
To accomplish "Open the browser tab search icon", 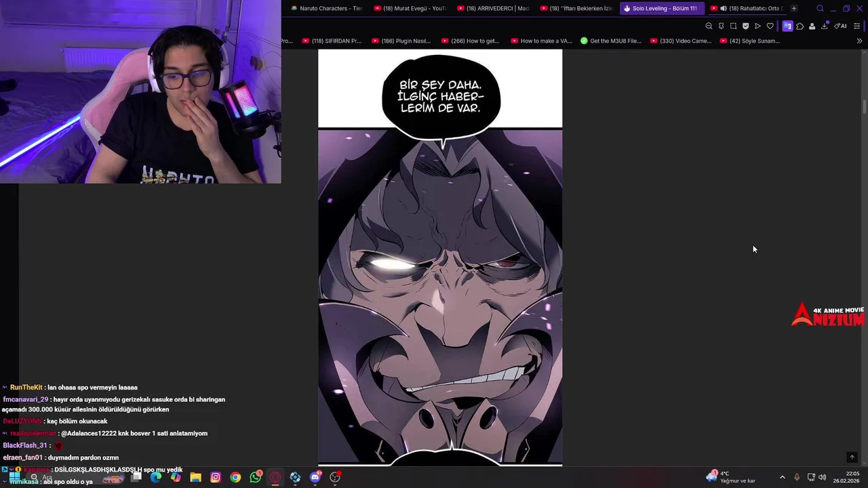I will tap(820, 8).
